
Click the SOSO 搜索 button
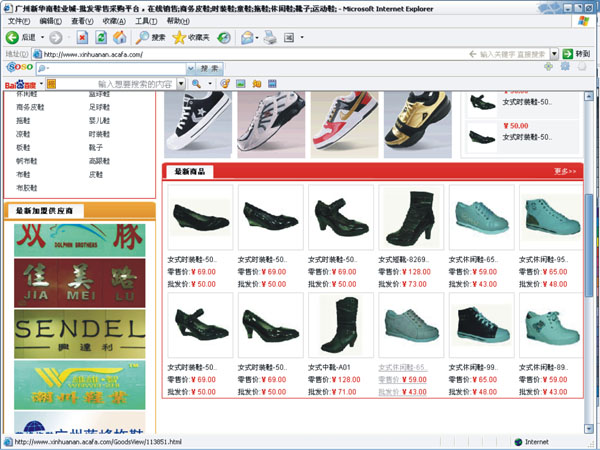pyautogui.click(x=209, y=68)
